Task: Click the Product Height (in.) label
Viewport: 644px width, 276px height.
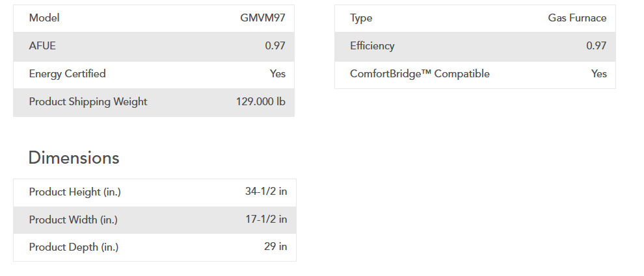Action: [x=75, y=192]
